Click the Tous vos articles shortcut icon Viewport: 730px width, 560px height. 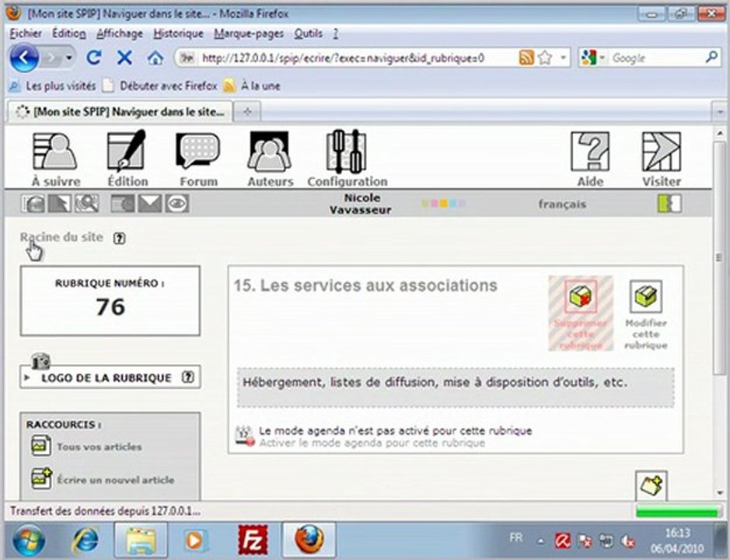(41, 446)
